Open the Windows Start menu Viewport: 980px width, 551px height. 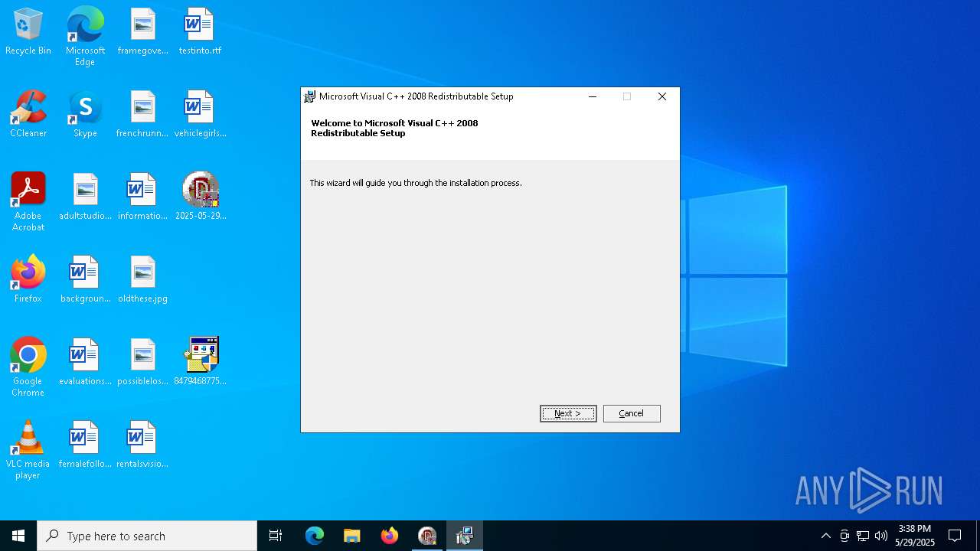(18, 536)
